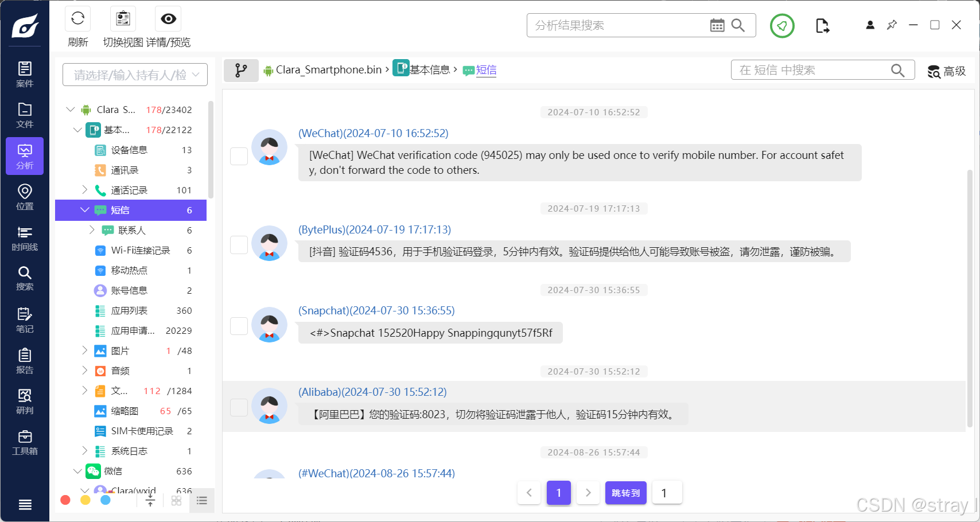Open the 时间线 (Timeline) sidebar section
The height and width of the screenshot is (522, 980).
pyautogui.click(x=25, y=238)
